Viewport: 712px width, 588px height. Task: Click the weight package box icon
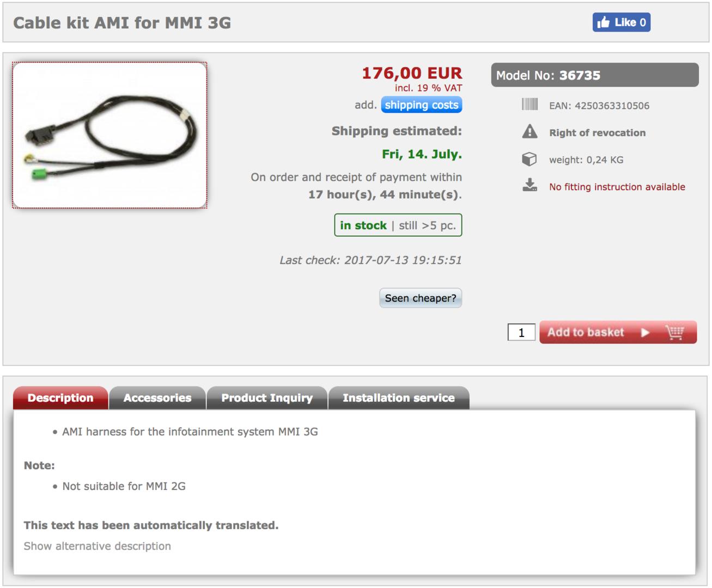(x=530, y=159)
